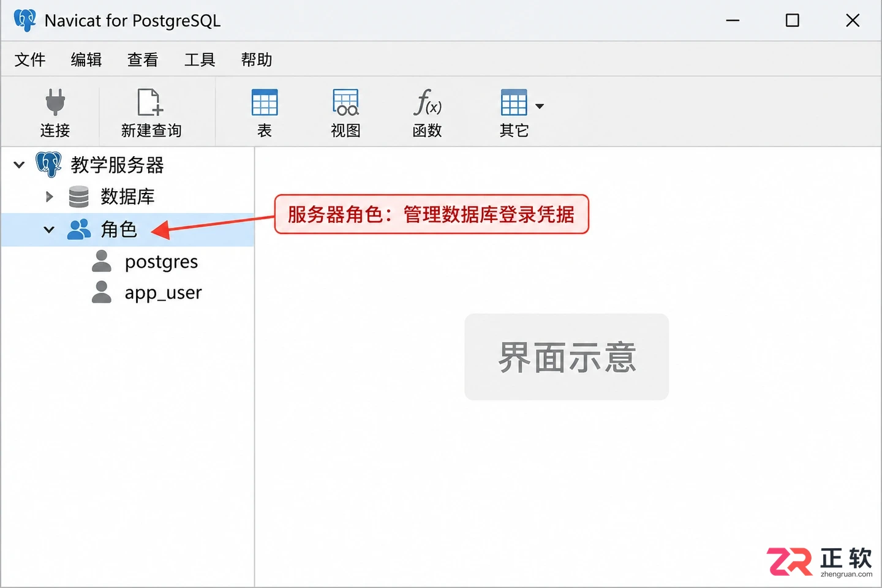Open the 文件 menu
Image resolution: width=882 pixels, height=588 pixels.
click(30, 59)
